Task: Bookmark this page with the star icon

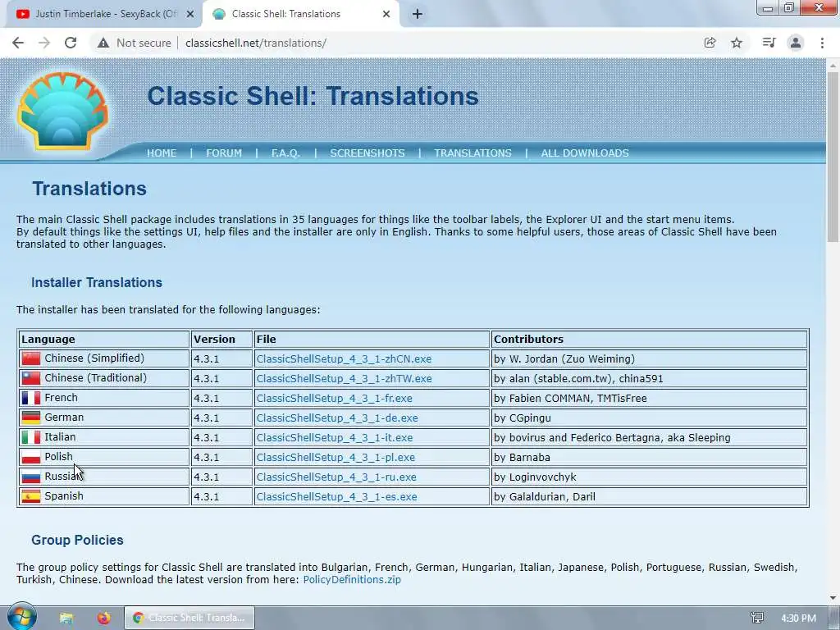Action: coord(737,43)
